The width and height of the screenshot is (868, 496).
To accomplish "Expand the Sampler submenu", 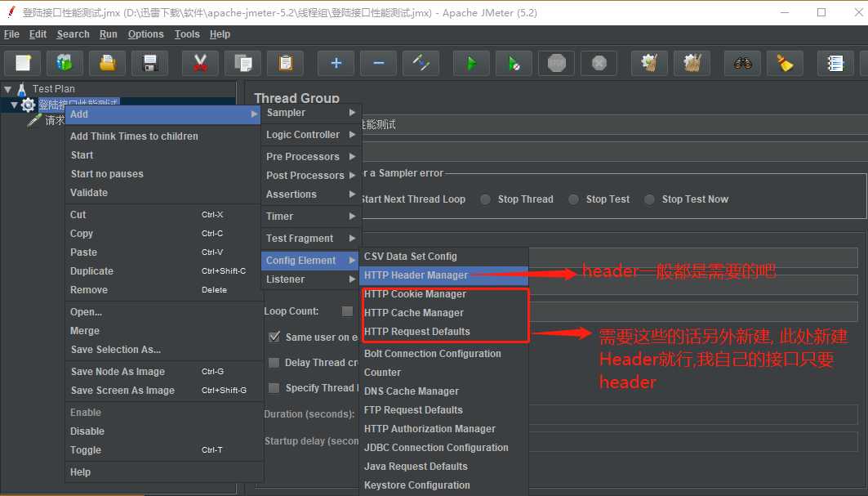I will (310, 113).
